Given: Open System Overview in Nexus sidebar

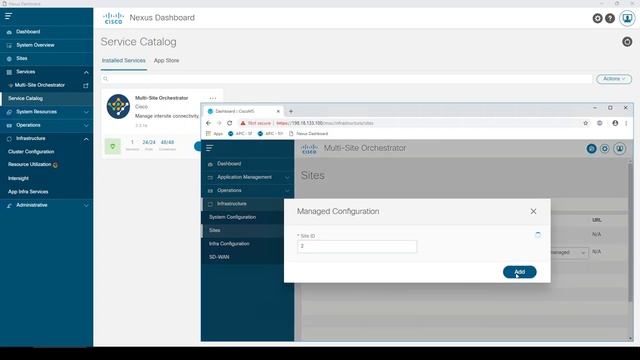Looking at the screenshot, I should click(35, 45).
